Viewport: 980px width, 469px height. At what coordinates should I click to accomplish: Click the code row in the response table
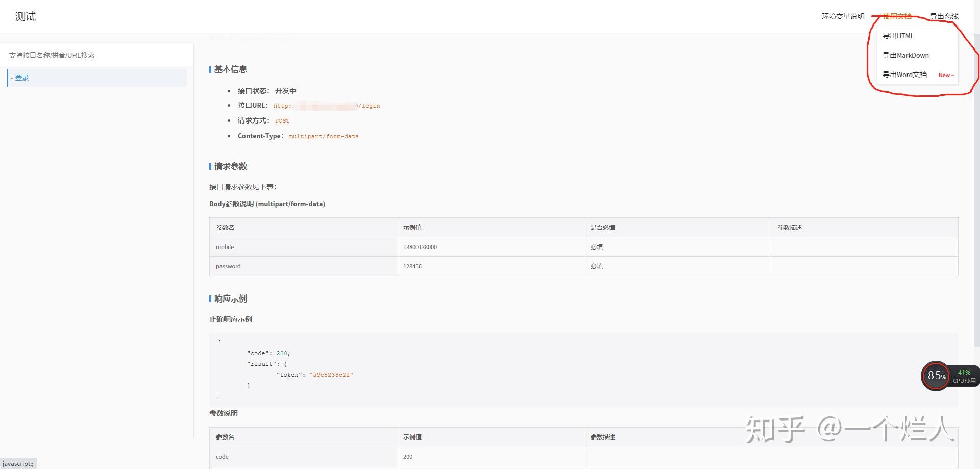click(x=583, y=457)
